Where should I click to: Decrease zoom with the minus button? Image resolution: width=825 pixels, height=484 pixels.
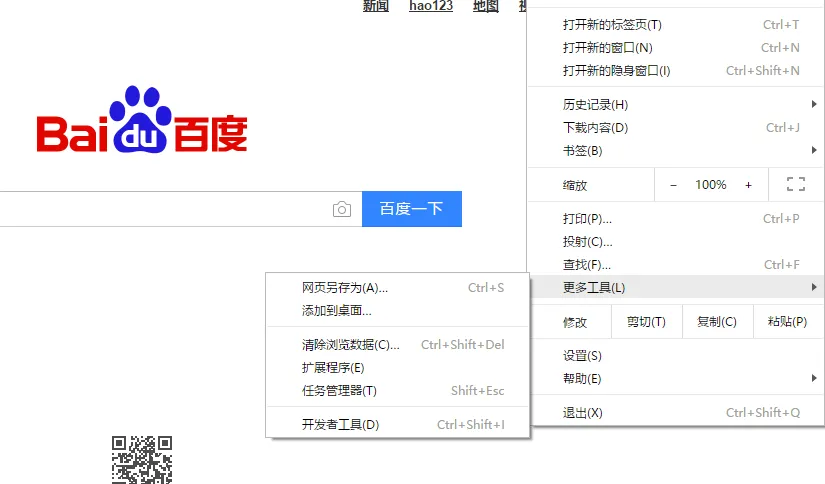click(673, 185)
